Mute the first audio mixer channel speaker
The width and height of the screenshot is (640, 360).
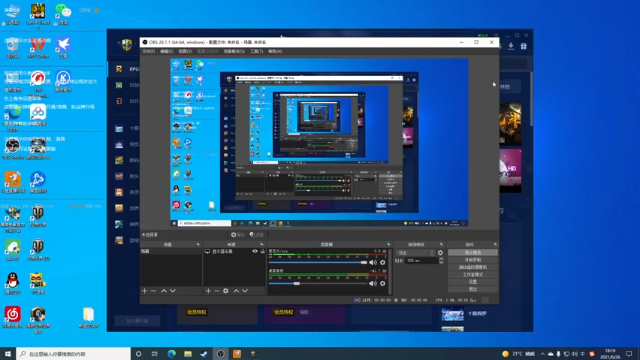pos(373,262)
